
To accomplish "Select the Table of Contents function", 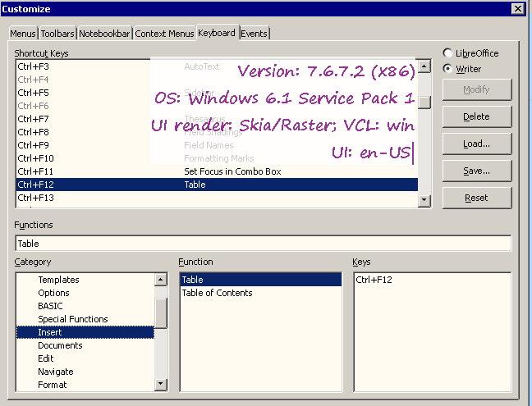I will 260,293.
